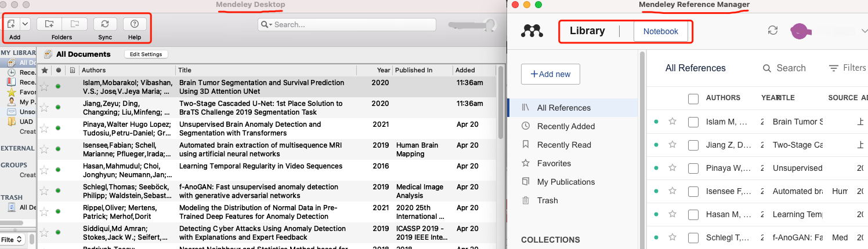Open the search options magnifier dropdown
The image size is (868, 249).
point(267,24)
